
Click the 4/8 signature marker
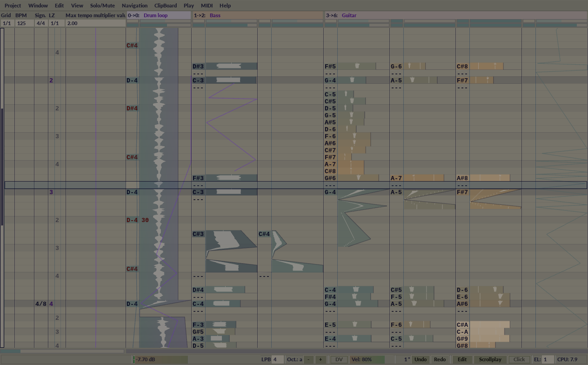tap(40, 304)
